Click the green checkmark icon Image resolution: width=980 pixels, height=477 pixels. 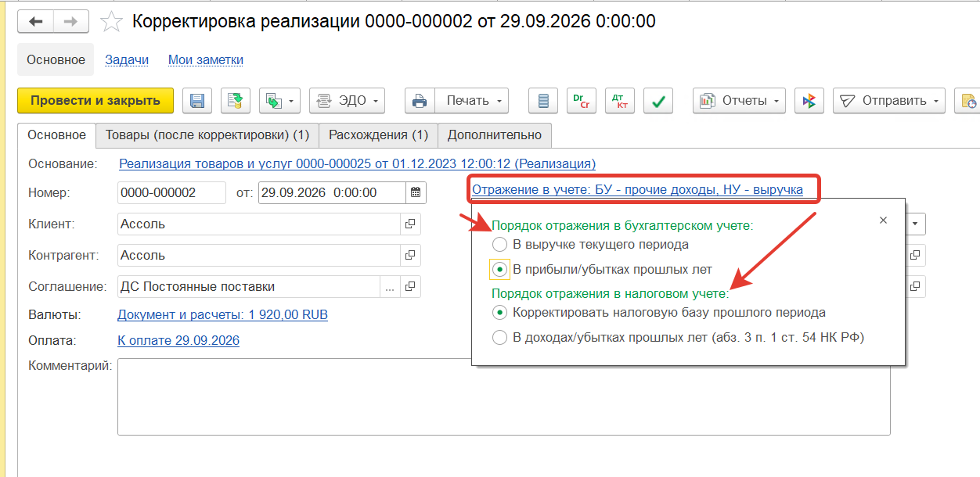coord(659,100)
